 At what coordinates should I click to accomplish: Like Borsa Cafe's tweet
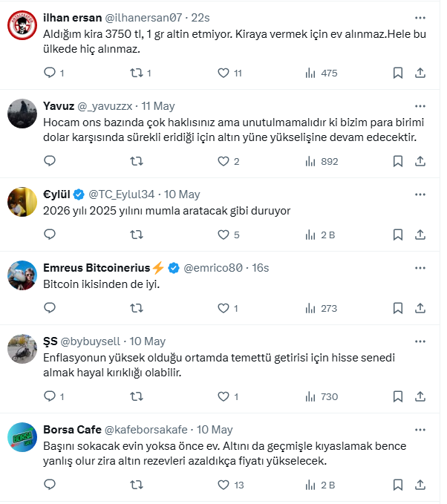[x=223, y=485]
